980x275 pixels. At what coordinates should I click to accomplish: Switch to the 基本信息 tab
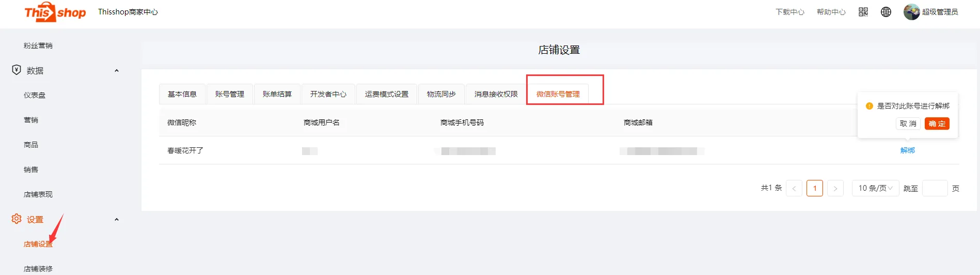point(182,94)
